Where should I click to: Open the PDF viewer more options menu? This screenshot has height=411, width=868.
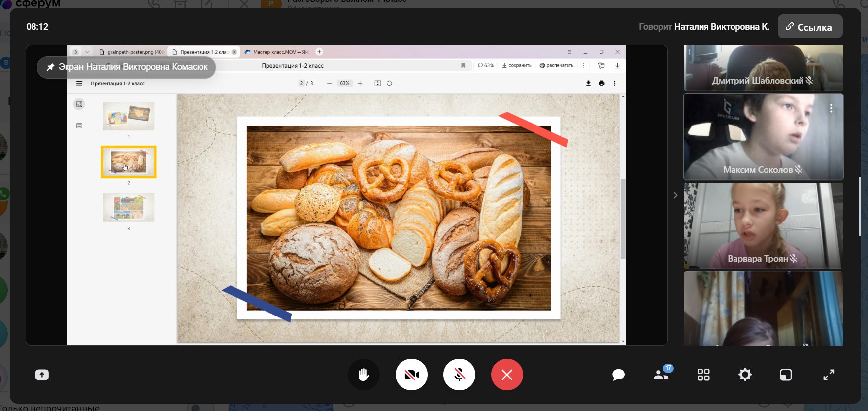614,83
